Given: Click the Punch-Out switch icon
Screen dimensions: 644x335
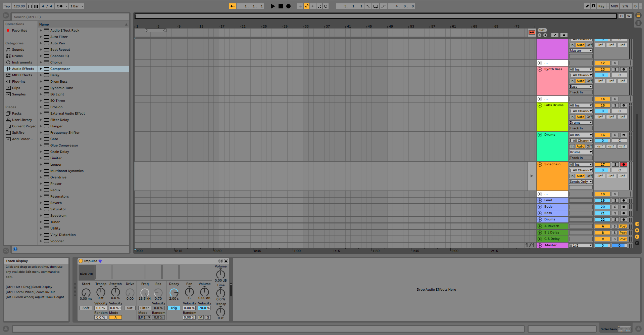Looking at the screenshot, I should [383, 6].
